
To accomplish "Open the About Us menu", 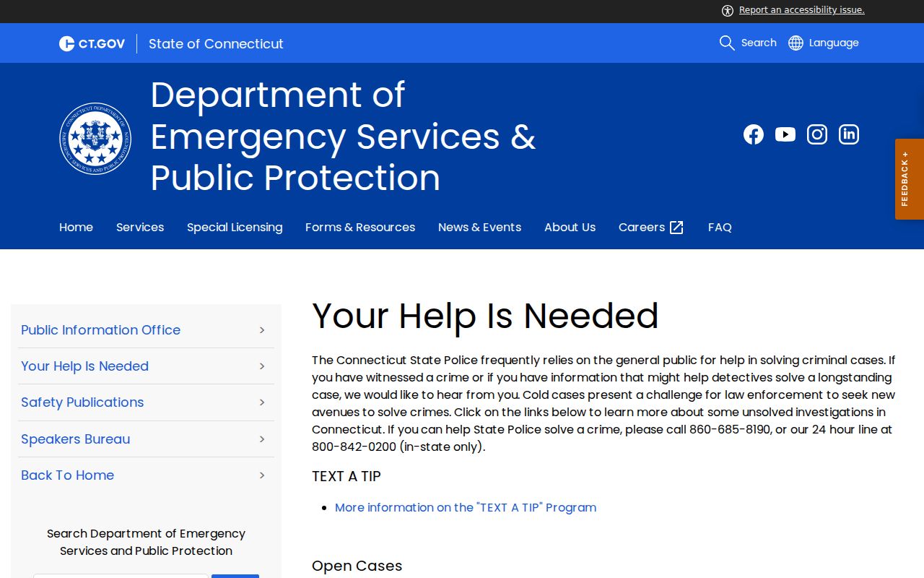I will point(570,227).
